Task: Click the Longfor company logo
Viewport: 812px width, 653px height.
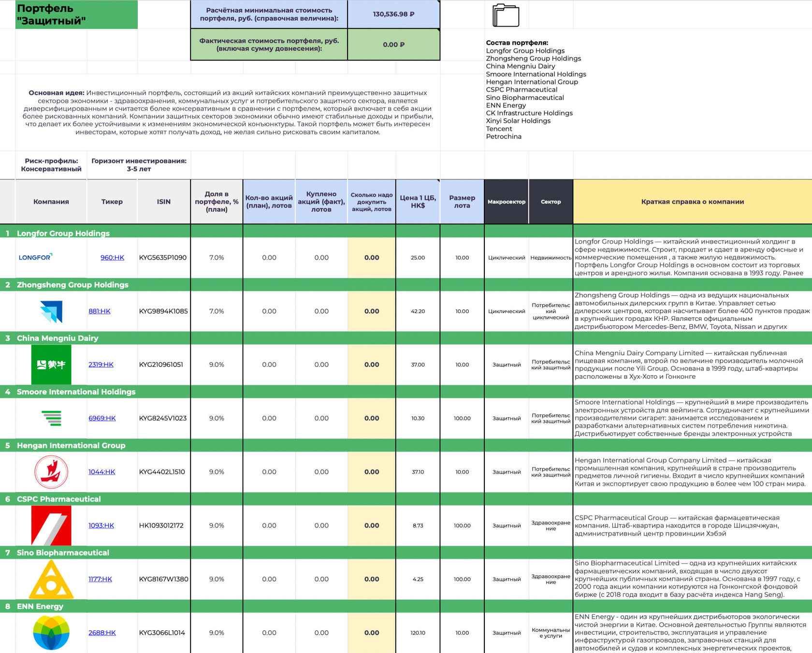Action: coord(35,257)
